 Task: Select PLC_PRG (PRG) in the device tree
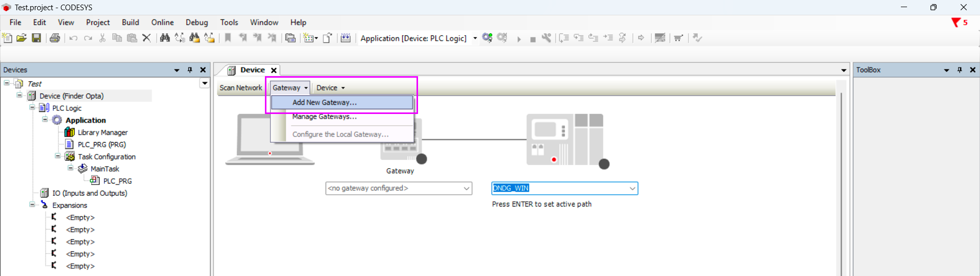[x=102, y=145]
